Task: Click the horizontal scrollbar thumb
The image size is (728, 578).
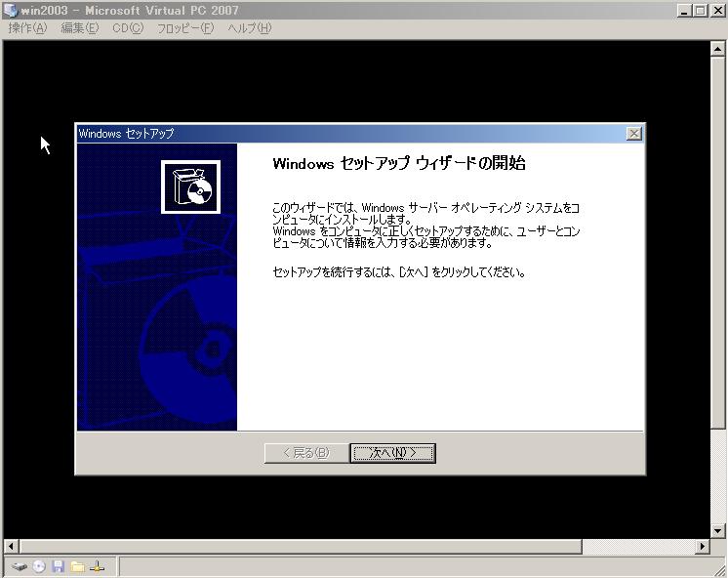Action: [300, 547]
